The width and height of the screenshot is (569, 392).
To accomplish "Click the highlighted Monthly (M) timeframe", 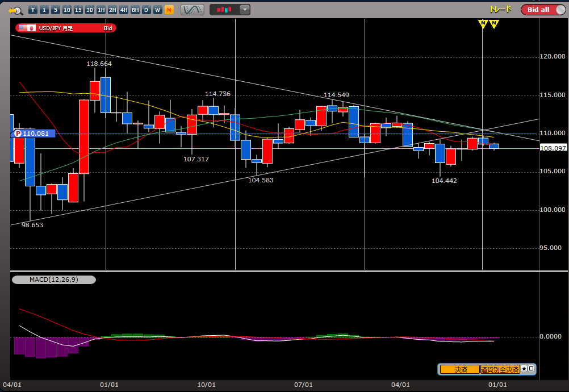I will (x=169, y=10).
